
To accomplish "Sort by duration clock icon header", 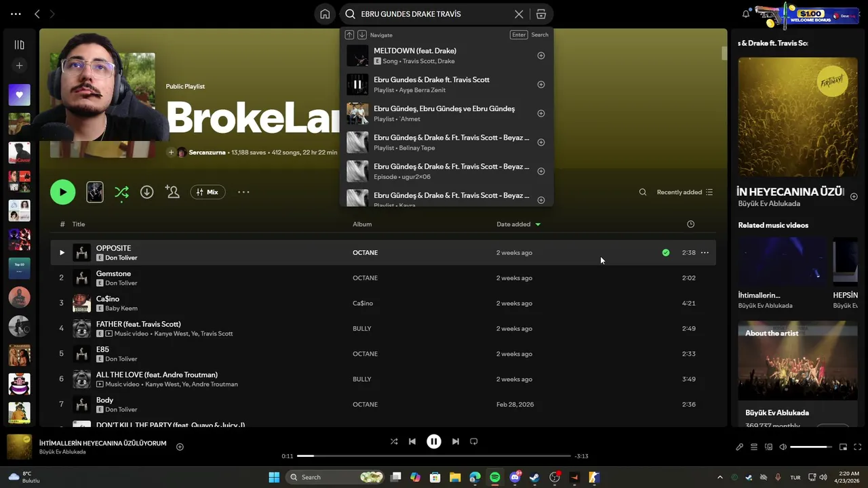I will coord(690,224).
